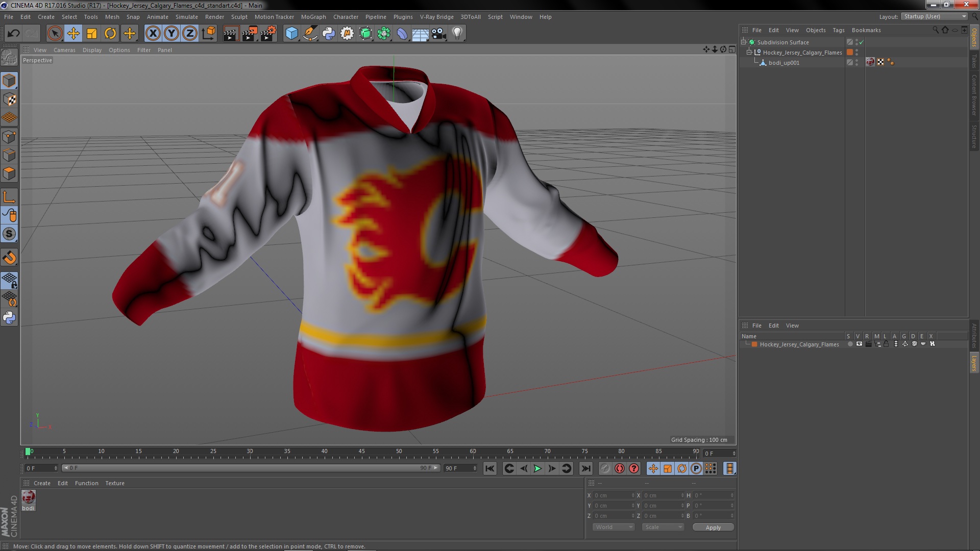Click the Python icon in left palette
Viewport: 980px width, 551px height.
pos(9,317)
